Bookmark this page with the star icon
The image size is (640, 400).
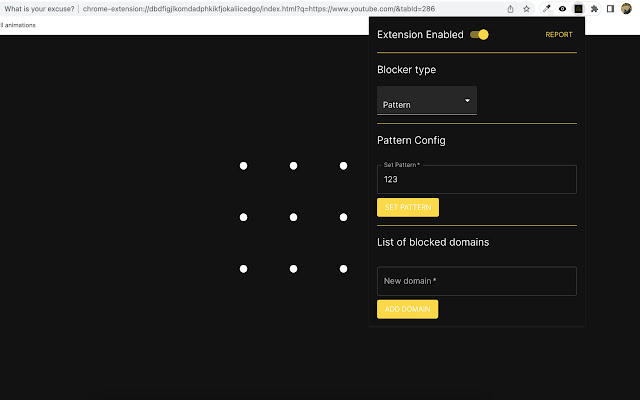click(526, 8)
